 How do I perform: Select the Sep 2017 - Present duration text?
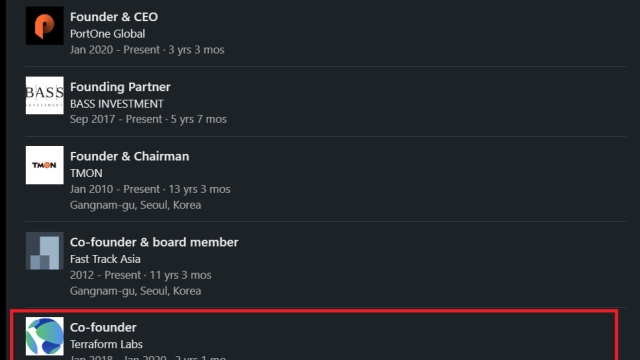148,119
